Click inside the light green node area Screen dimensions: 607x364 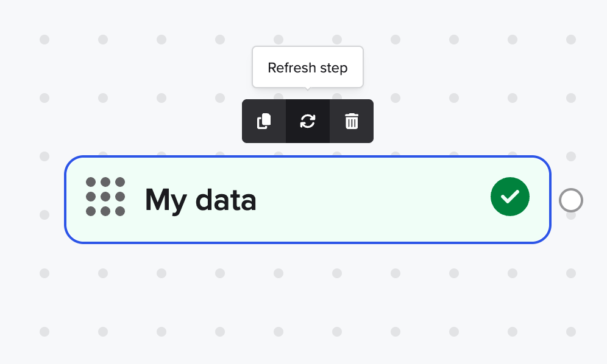coord(367,200)
